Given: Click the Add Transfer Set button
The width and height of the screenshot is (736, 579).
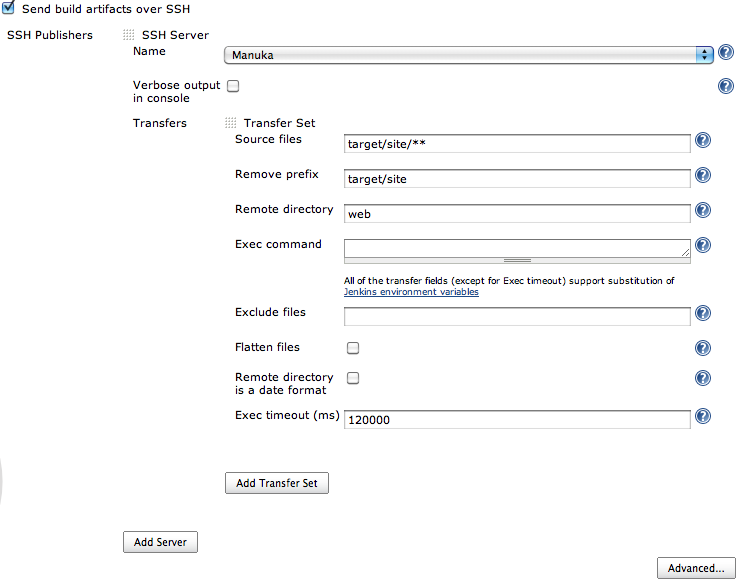Looking at the screenshot, I should (277, 483).
